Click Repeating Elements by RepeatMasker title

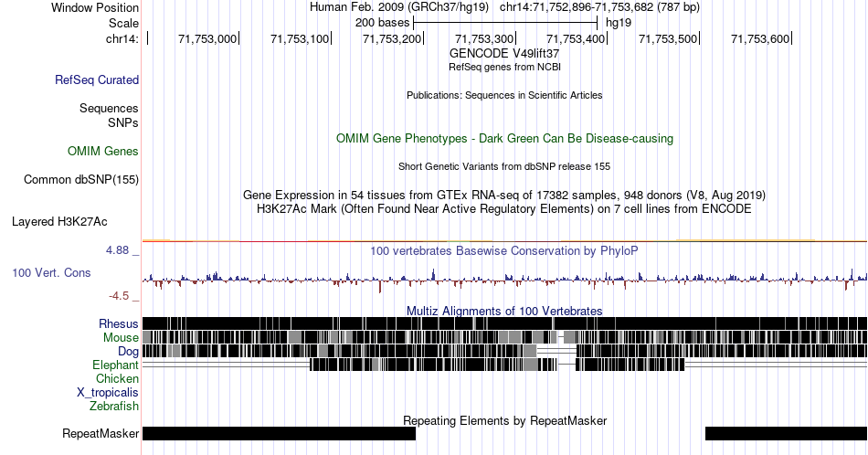[504, 420]
